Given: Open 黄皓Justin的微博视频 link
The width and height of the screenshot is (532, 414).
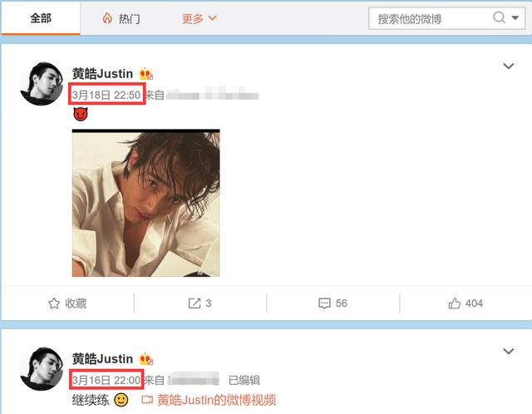Looking at the screenshot, I should pos(209,400).
